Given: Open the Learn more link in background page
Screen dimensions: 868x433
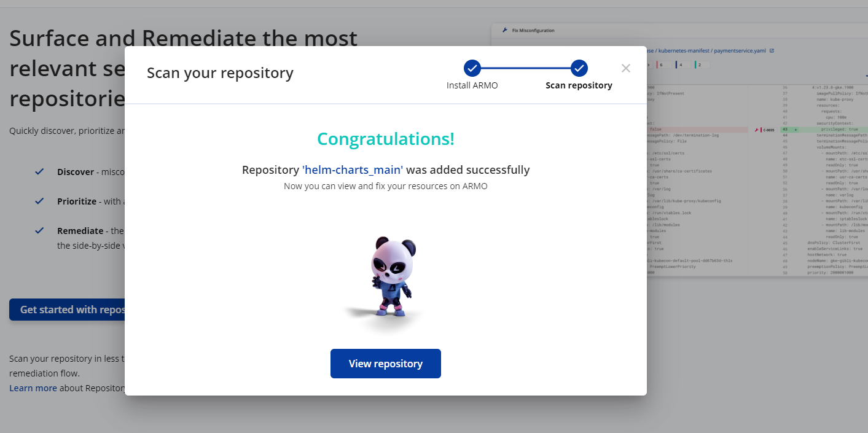Looking at the screenshot, I should tap(33, 388).
